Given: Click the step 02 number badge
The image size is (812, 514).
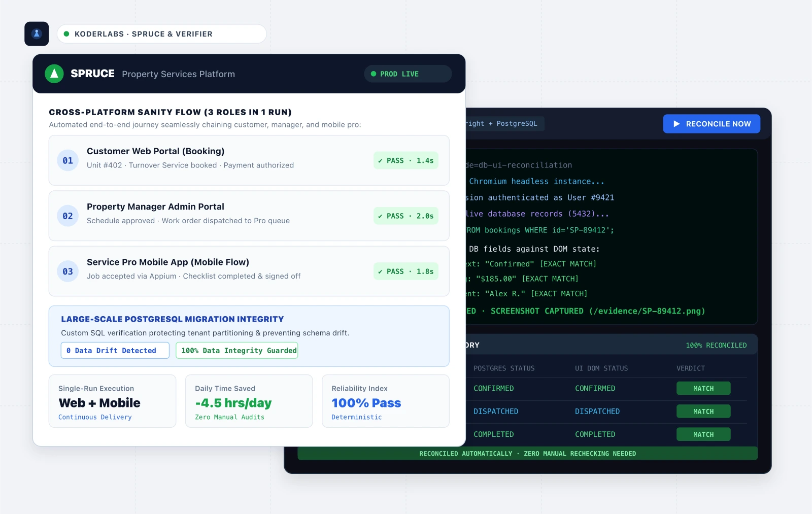Looking at the screenshot, I should (x=67, y=216).
